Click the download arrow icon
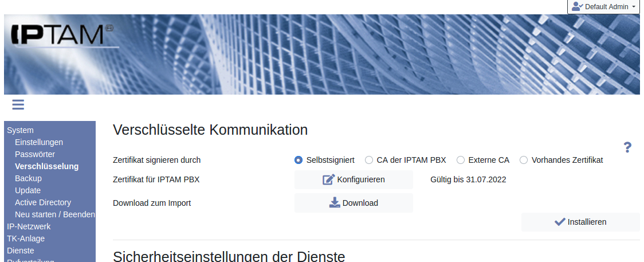The image size is (644, 262). pos(335,203)
